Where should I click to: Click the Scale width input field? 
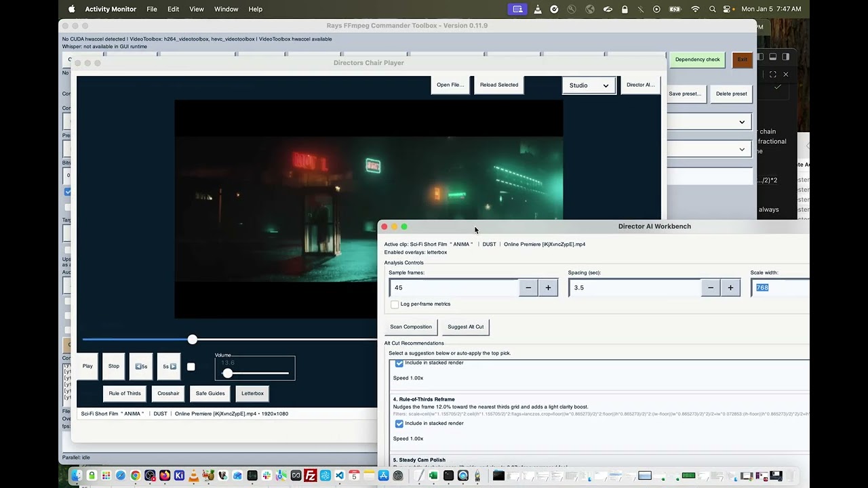point(781,288)
